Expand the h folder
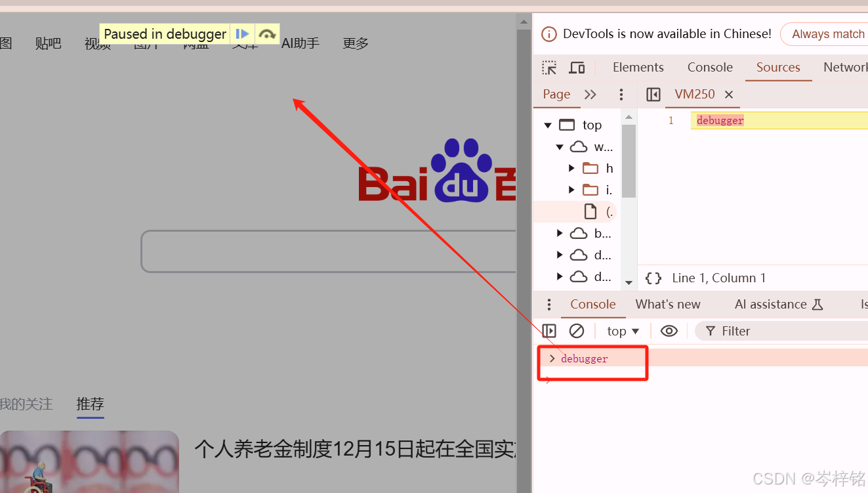Image resolution: width=868 pixels, height=493 pixels. tap(572, 168)
